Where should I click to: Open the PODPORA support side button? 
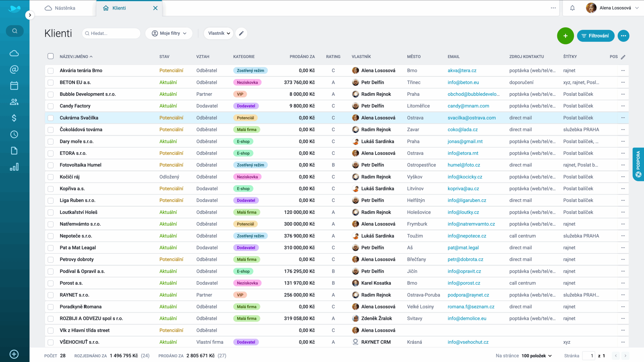pyautogui.click(x=638, y=164)
